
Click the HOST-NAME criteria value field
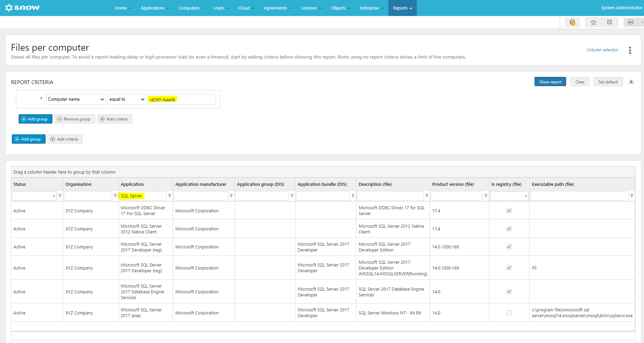182,99
